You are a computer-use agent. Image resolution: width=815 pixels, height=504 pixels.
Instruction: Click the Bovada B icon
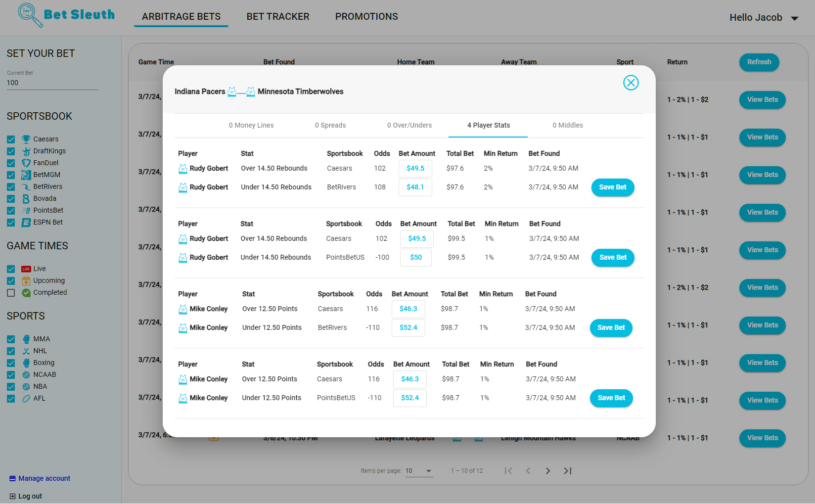point(26,199)
